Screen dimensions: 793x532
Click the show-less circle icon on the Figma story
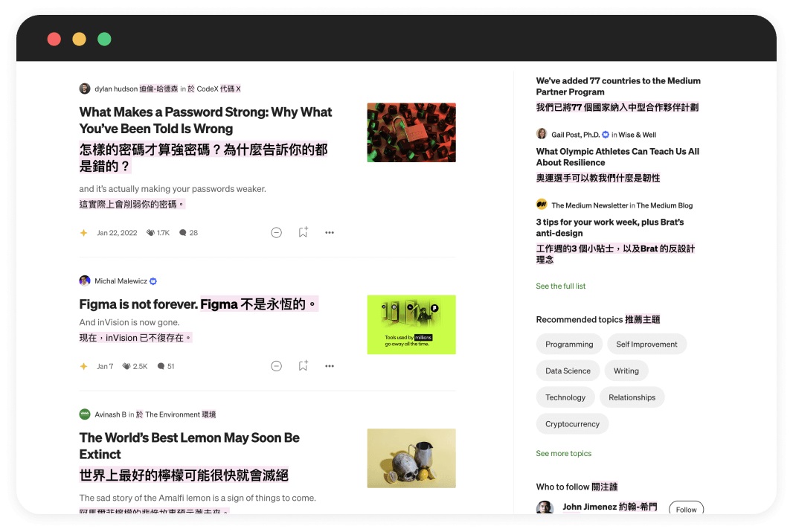pos(277,366)
